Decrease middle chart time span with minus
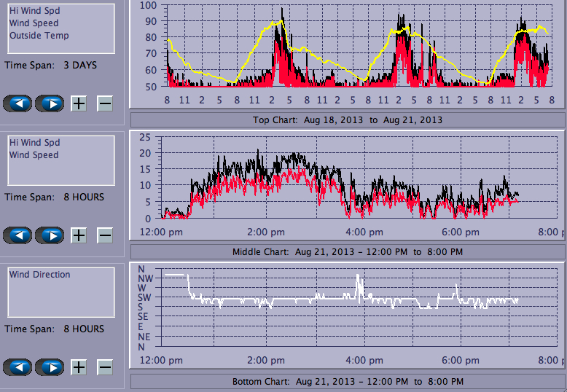This screenshot has width=567, height=392. coord(105,235)
